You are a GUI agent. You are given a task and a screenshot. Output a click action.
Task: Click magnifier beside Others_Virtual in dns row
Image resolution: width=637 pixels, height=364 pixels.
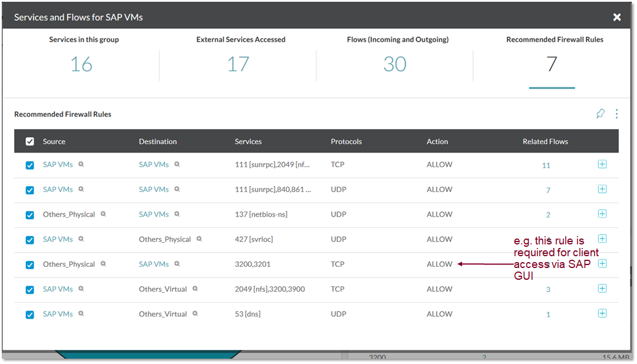195,314
